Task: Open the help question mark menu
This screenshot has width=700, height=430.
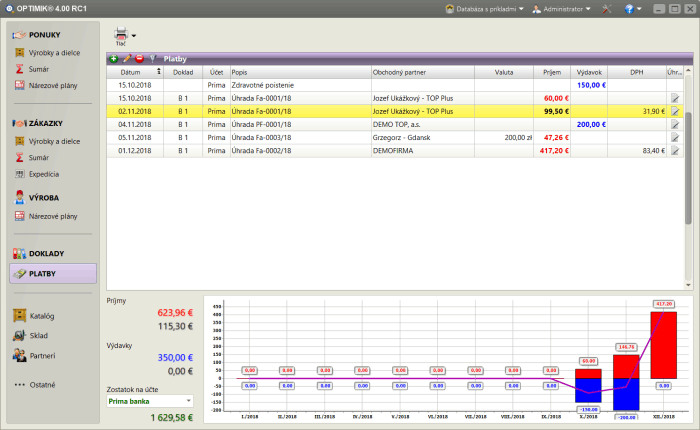Action: (x=633, y=9)
